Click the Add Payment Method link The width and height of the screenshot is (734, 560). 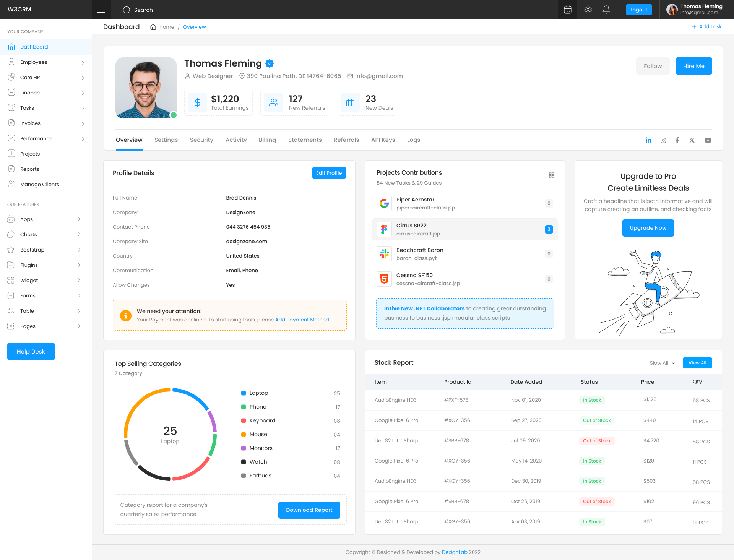click(302, 320)
